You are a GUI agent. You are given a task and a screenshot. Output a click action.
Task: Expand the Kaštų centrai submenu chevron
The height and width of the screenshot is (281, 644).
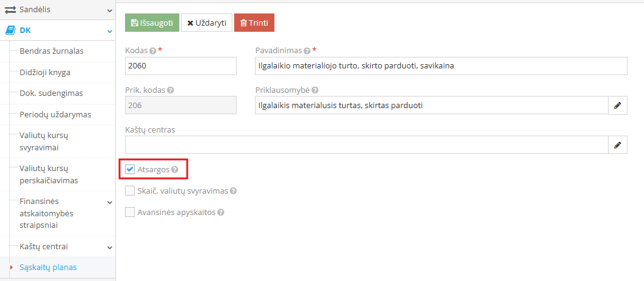pos(110,247)
